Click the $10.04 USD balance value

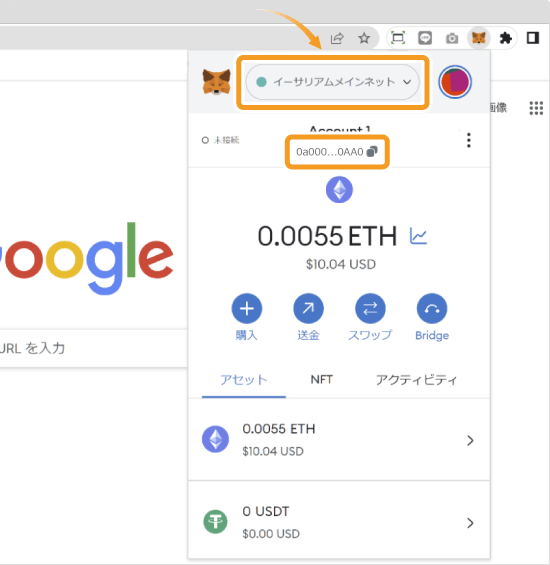pyautogui.click(x=341, y=264)
